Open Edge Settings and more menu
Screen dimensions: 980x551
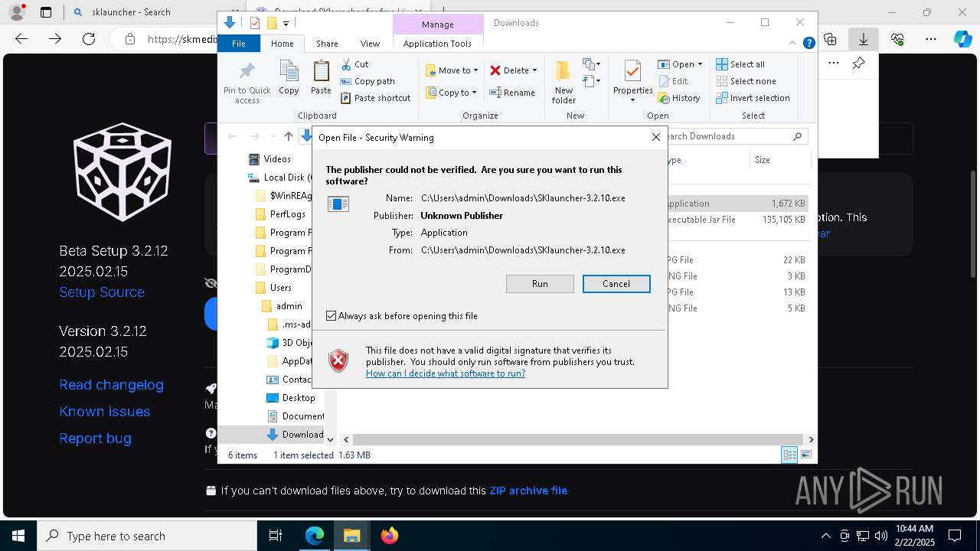coord(931,39)
